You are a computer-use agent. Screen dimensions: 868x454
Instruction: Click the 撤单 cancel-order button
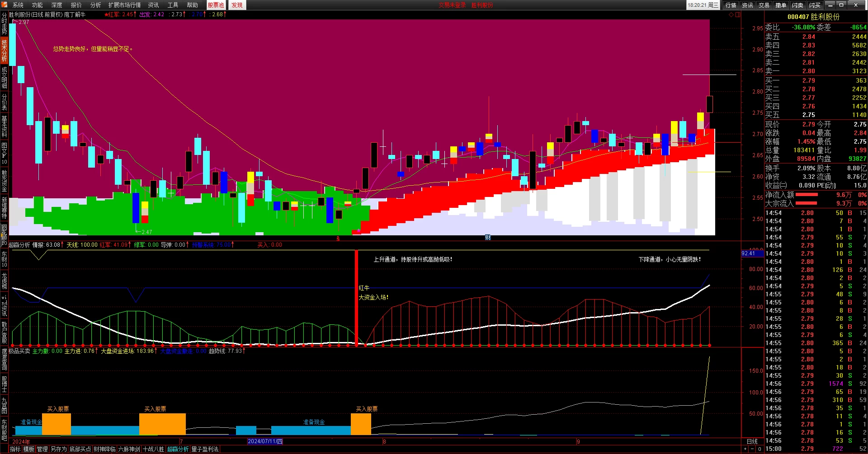(x=781, y=5)
